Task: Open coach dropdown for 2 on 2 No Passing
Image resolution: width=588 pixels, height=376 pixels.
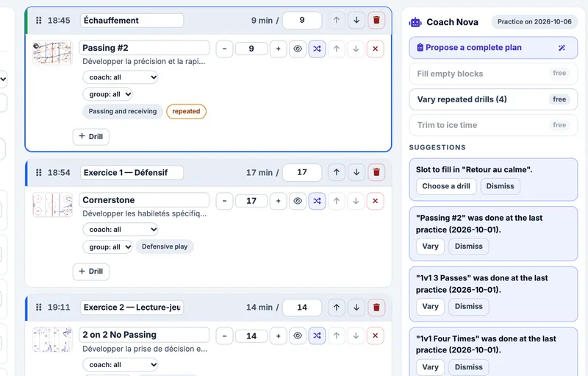Action: (x=121, y=364)
